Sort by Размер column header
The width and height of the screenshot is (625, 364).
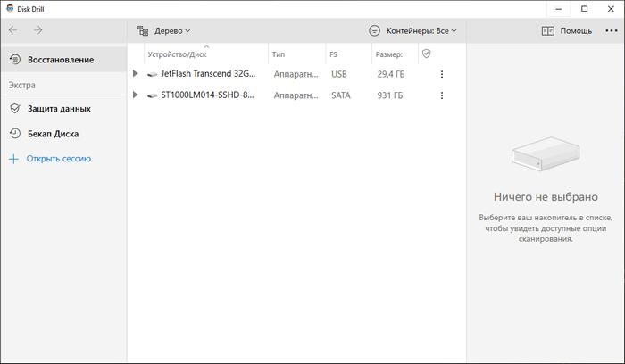388,54
